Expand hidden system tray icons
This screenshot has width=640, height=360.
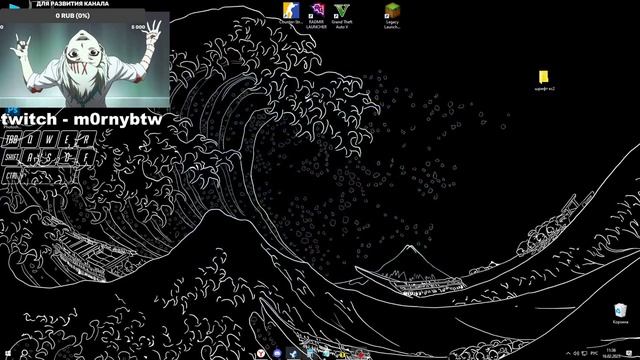(568, 353)
